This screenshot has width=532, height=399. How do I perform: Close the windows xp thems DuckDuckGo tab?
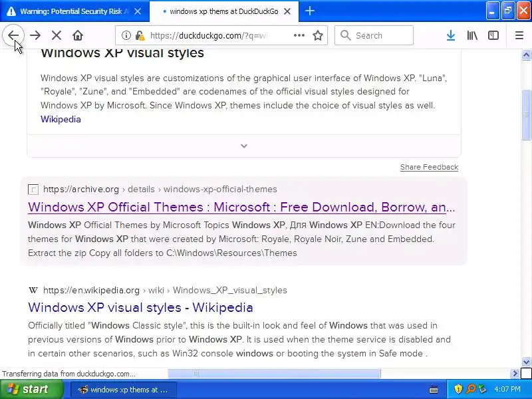coord(287,11)
